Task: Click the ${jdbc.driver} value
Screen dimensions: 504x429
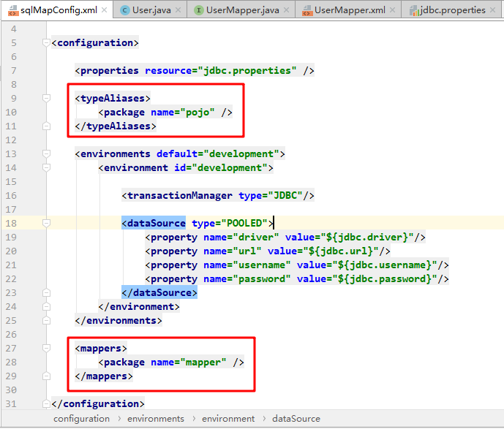Action: click(x=367, y=238)
